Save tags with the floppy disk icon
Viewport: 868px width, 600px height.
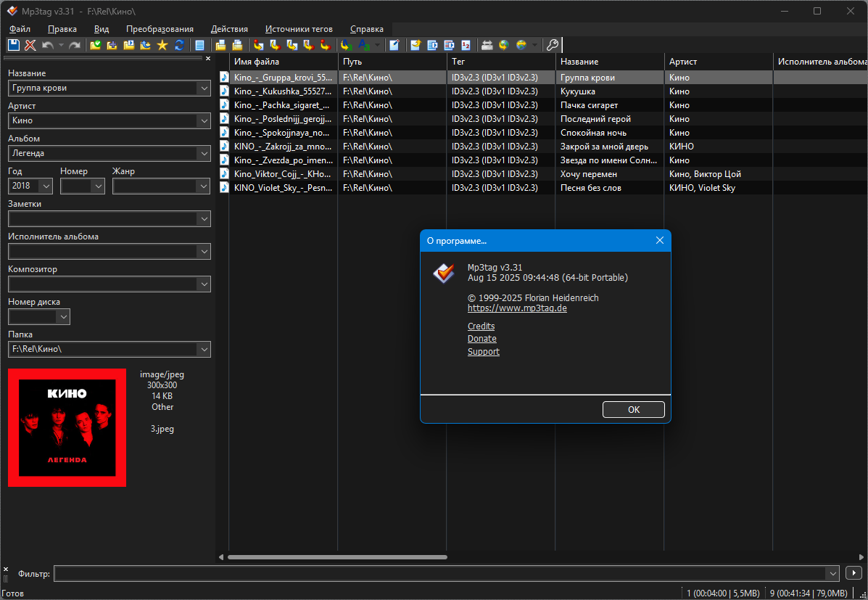click(14, 46)
